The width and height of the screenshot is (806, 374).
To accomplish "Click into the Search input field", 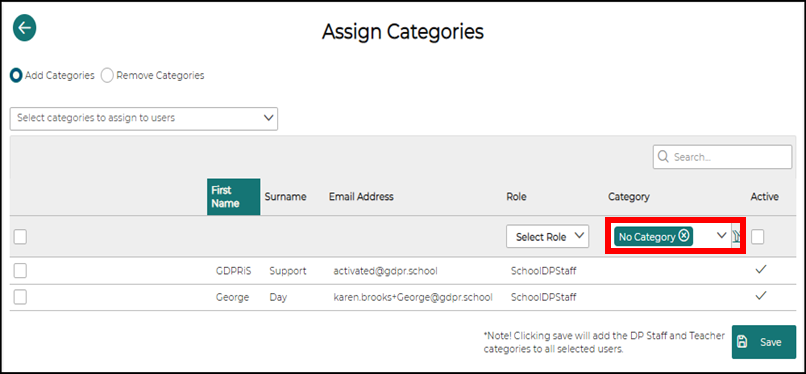I will [x=722, y=157].
